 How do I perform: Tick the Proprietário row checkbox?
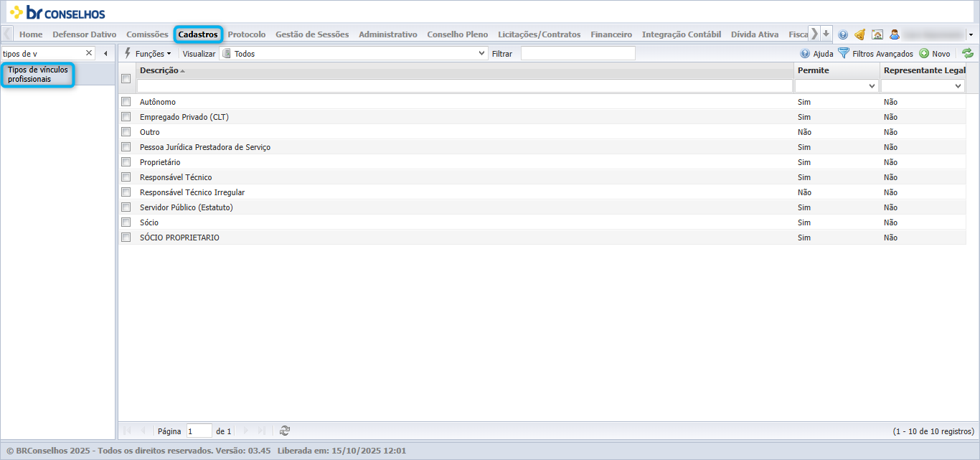[126, 162]
